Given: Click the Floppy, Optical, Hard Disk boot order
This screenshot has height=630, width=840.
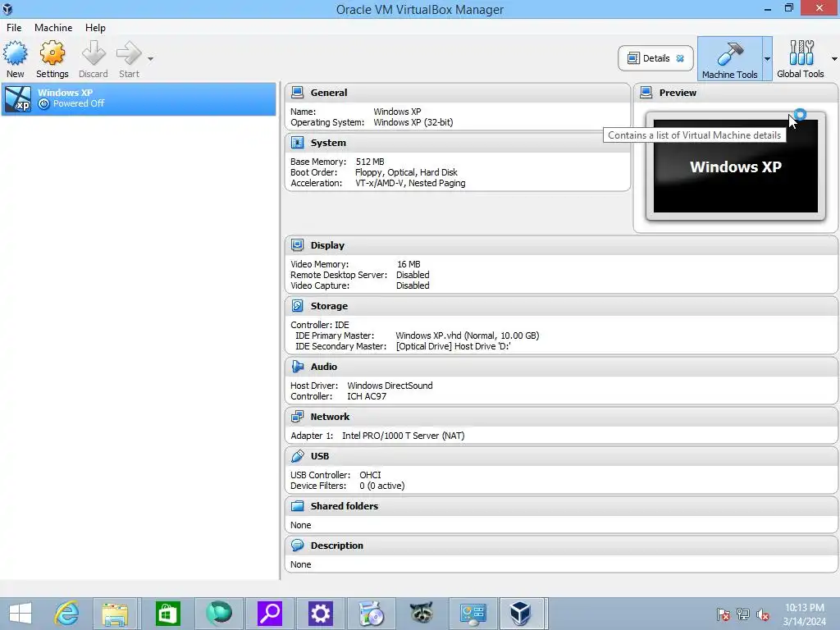Looking at the screenshot, I should pyautogui.click(x=406, y=172).
